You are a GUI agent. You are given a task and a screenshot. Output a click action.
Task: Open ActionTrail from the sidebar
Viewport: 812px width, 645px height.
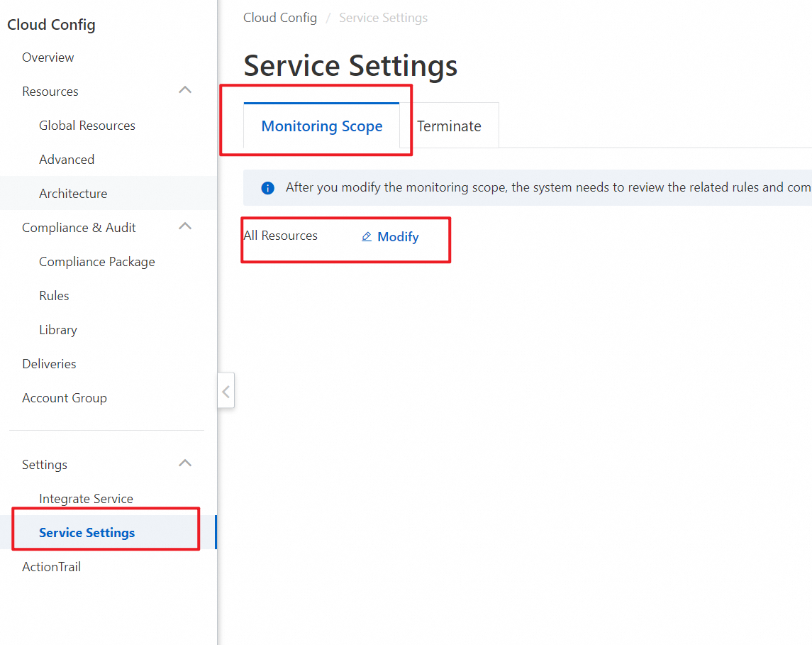click(x=51, y=567)
